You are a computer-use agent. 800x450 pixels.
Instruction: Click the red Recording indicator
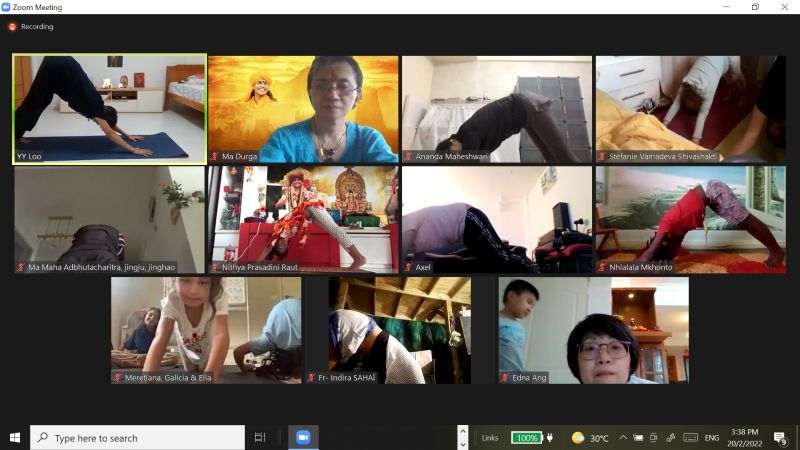[x=13, y=27]
